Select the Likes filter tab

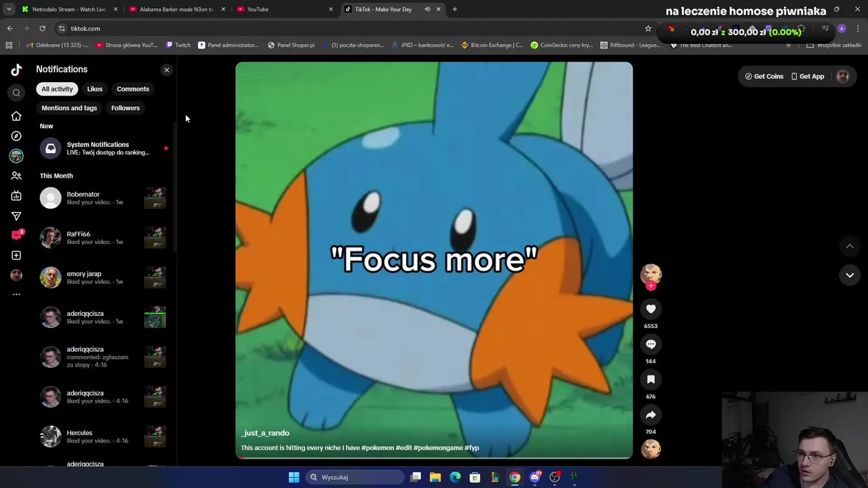click(x=95, y=89)
